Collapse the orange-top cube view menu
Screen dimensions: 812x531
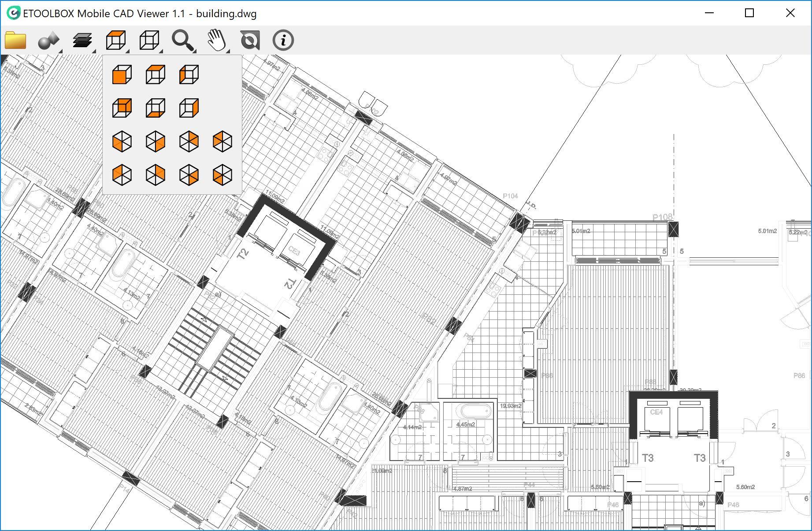[x=116, y=41]
